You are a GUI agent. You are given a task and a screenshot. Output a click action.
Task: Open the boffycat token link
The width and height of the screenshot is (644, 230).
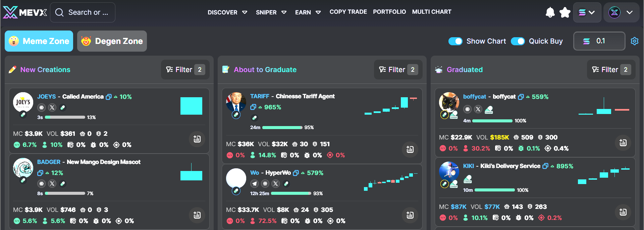pyautogui.click(x=475, y=97)
